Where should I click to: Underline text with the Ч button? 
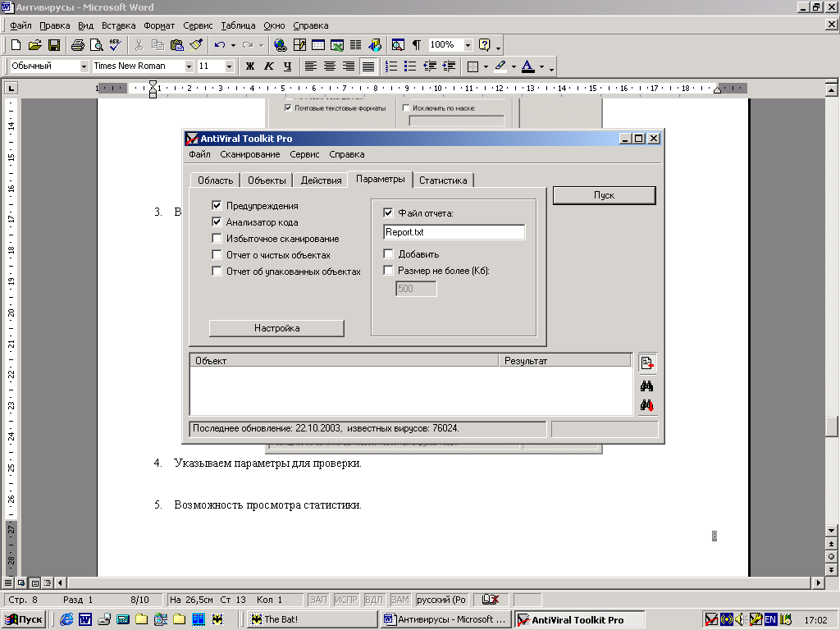tap(288, 66)
